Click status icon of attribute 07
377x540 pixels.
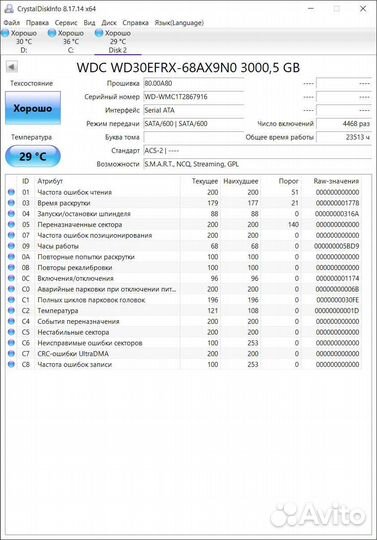click(11, 235)
